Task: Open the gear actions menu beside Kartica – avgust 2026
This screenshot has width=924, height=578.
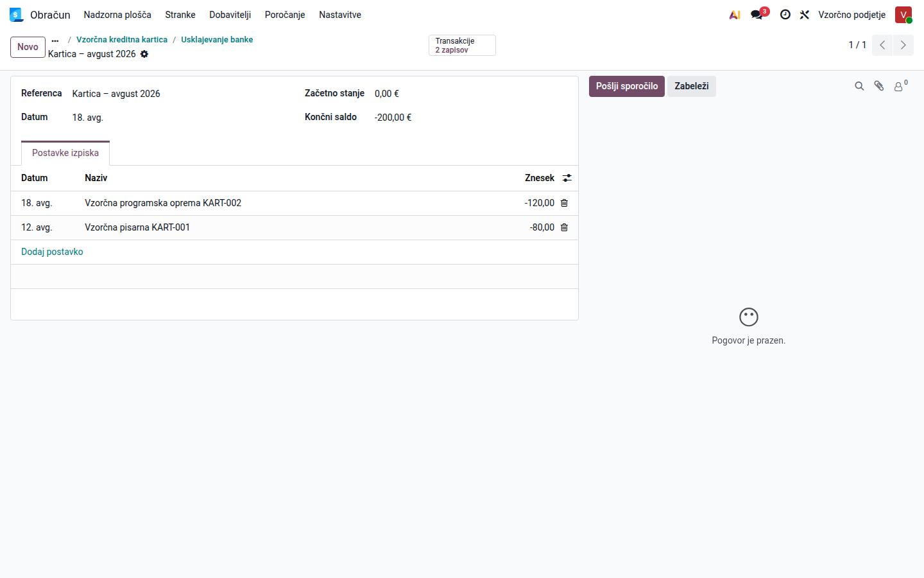Action: click(144, 54)
